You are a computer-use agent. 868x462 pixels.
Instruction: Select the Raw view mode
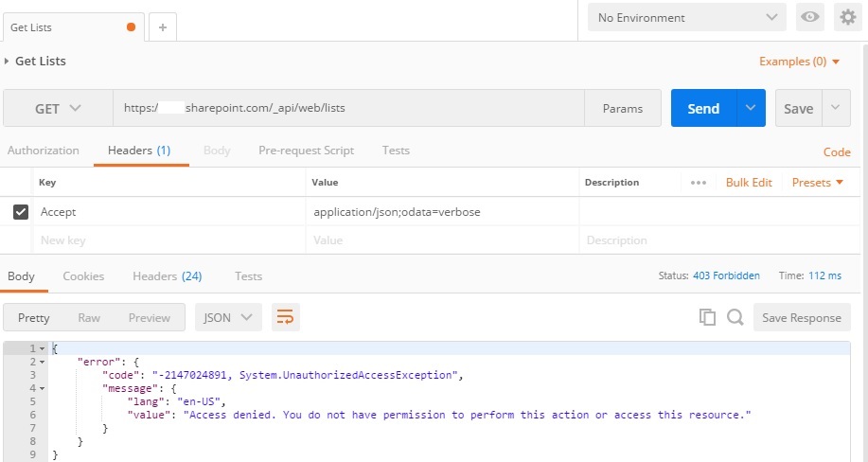(89, 317)
